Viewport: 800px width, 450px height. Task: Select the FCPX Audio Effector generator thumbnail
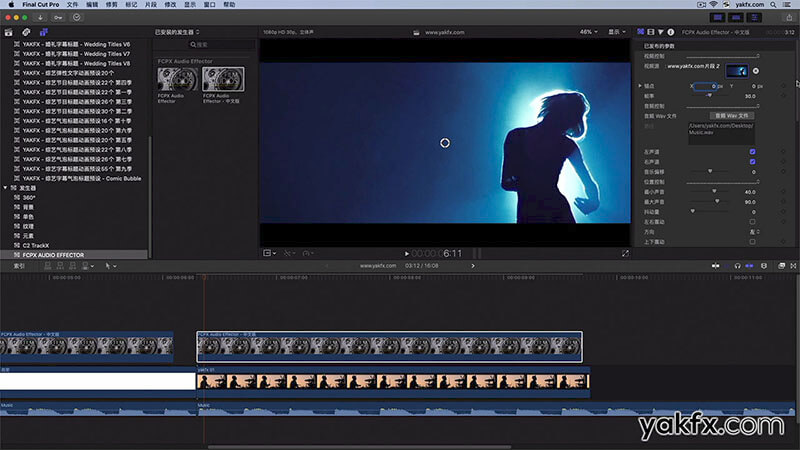(177, 80)
